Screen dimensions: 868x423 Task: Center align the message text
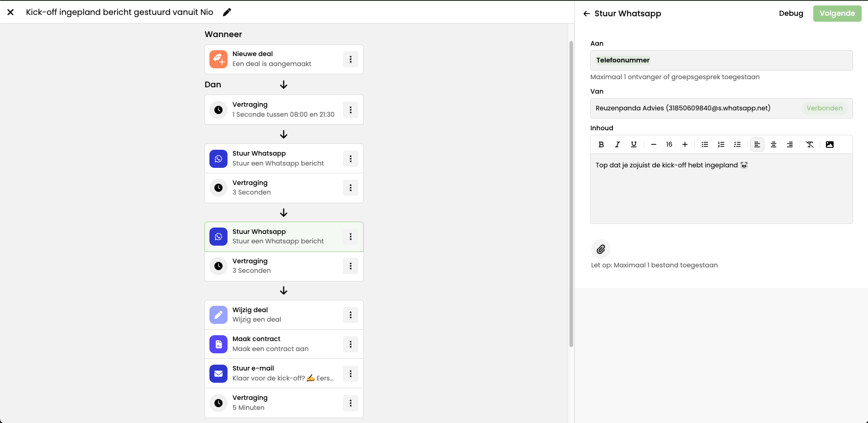773,144
